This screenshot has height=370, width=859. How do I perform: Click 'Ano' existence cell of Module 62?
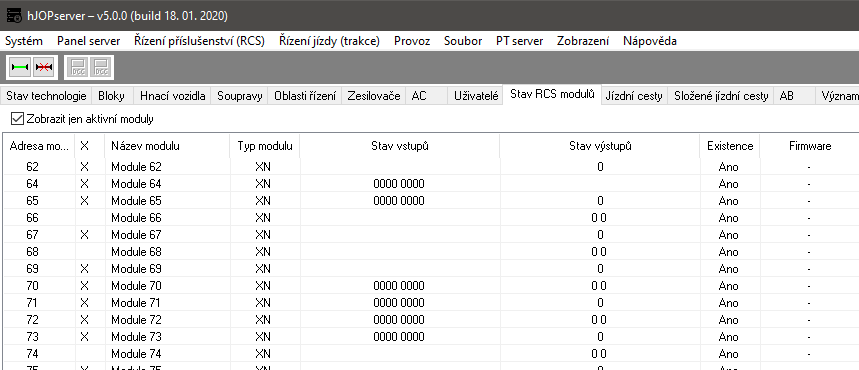click(729, 167)
